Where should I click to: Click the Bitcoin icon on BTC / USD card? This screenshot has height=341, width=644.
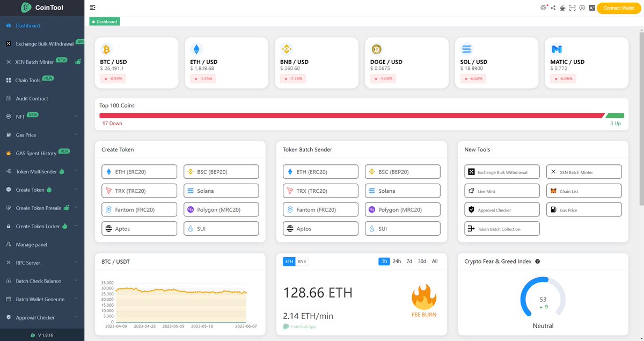click(105, 49)
